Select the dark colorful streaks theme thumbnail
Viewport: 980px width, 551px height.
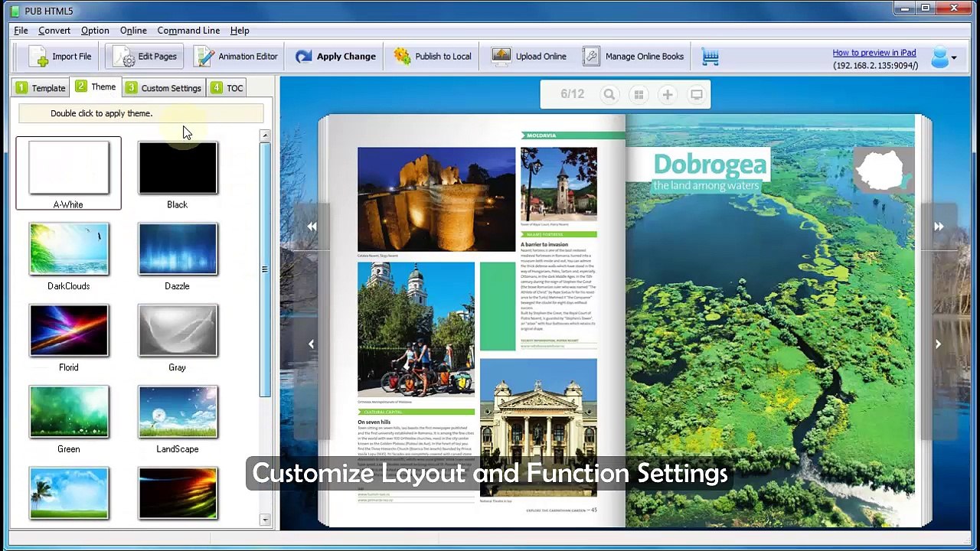tap(178, 494)
